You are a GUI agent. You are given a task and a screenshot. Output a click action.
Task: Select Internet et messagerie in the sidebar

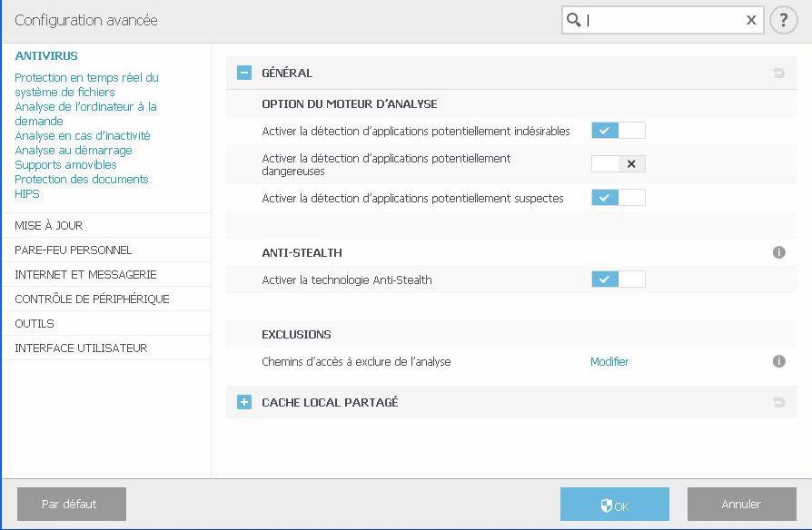tap(85, 274)
